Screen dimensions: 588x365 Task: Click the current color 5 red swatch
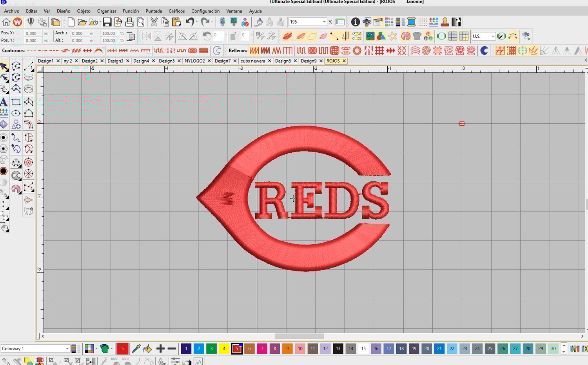click(x=122, y=349)
